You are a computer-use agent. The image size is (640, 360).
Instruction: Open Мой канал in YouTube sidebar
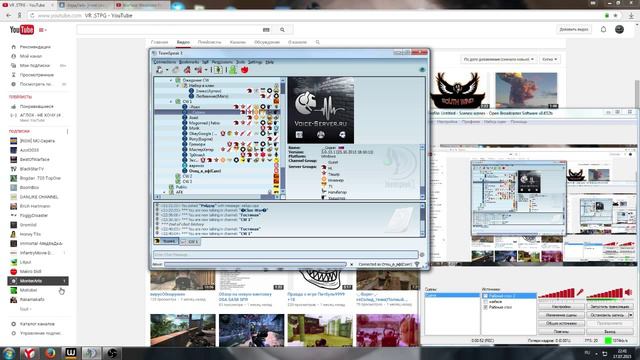tap(31, 56)
